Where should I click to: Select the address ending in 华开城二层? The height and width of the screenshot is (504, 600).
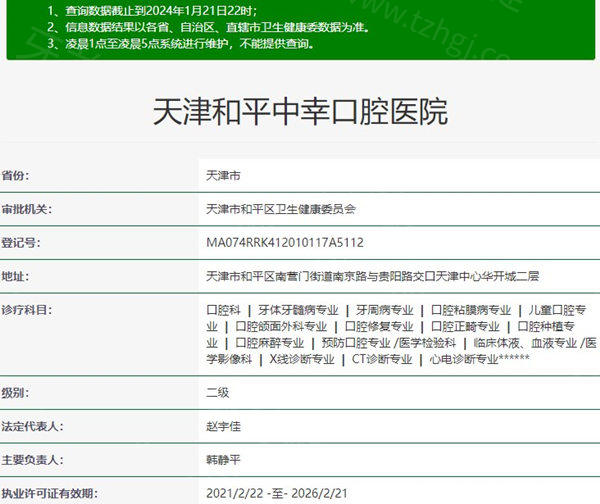pos(372,276)
